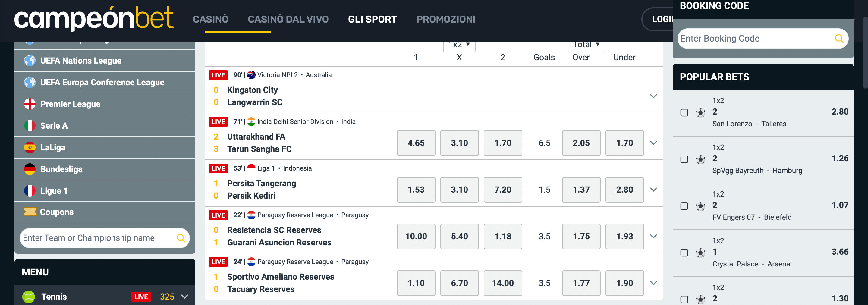
Task: Click the search magnifier in Booking Code field
Action: pyautogui.click(x=839, y=38)
